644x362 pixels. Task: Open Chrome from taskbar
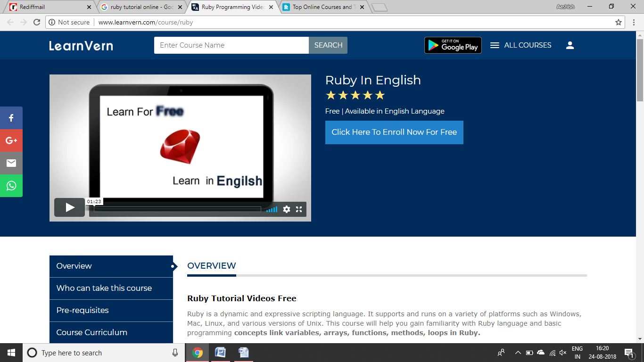coord(198,353)
